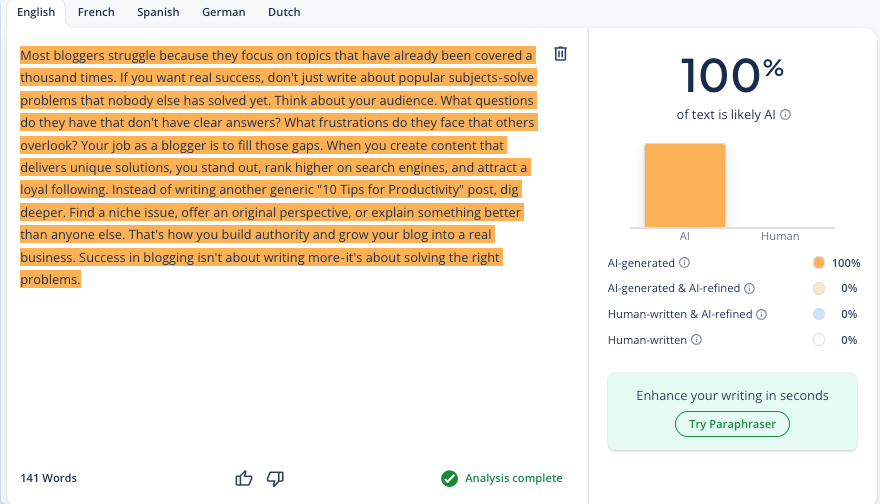The image size is (880, 504).
Task: Delete text with the trash can icon
Action: click(x=560, y=54)
